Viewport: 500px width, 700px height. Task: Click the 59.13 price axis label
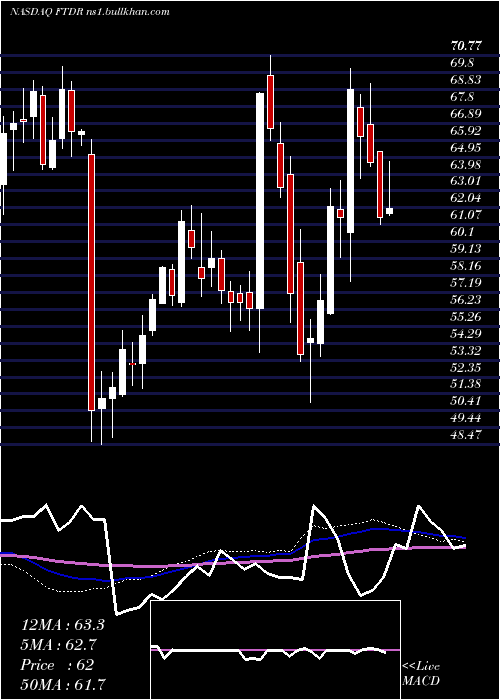point(466,249)
